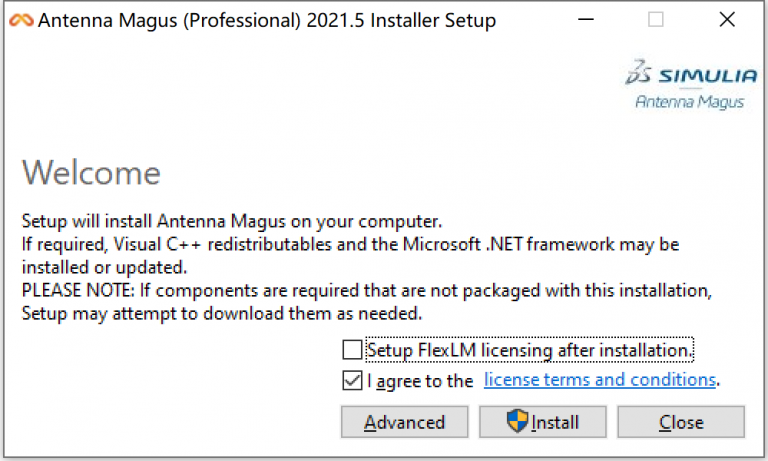Click the installer window title text
This screenshot has width=768, height=461.
266,20
